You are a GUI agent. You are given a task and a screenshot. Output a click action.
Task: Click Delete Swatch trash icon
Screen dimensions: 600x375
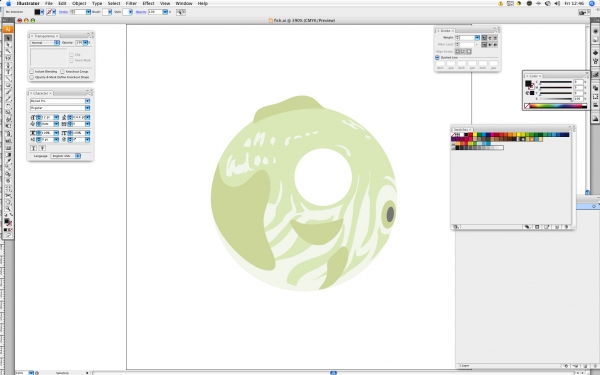click(567, 227)
